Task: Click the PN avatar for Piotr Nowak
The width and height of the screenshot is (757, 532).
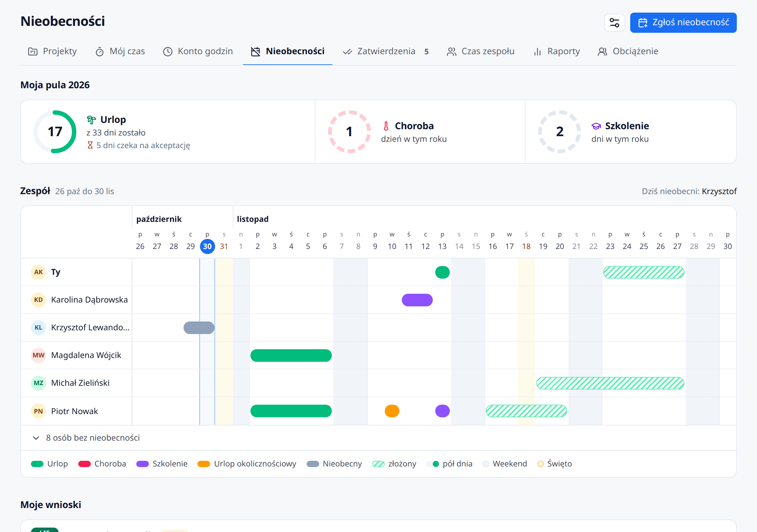Action: 38,411
